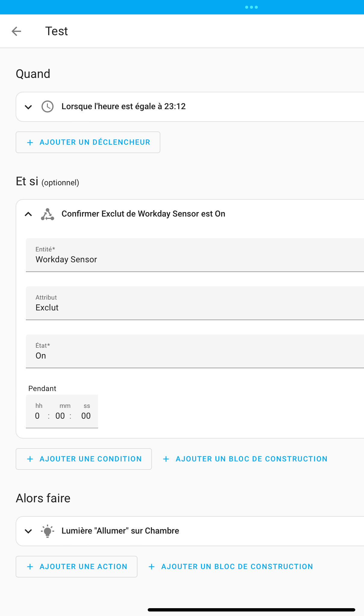Add an action building block
364x616 pixels.
pyautogui.click(x=230, y=567)
